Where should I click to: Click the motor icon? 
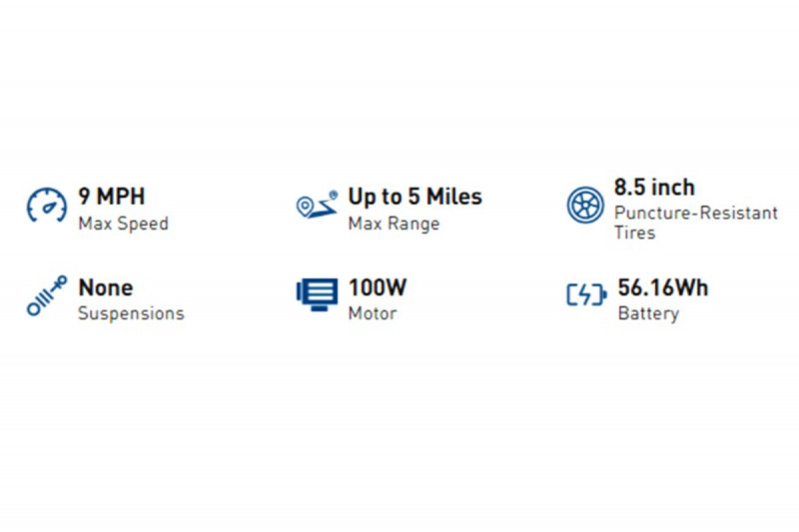click(317, 293)
